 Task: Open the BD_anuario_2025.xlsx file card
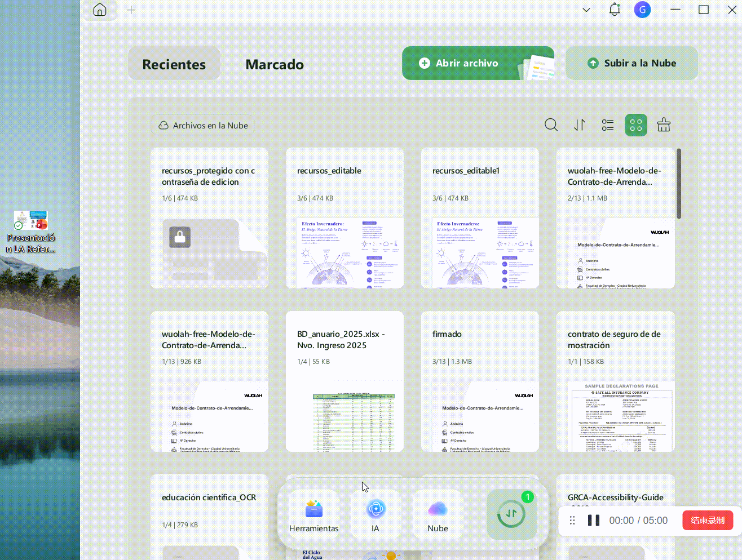[x=345, y=381]
